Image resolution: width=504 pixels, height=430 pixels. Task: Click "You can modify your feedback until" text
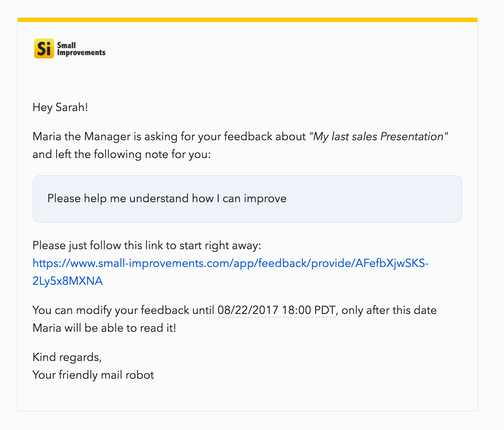[123, 310]
